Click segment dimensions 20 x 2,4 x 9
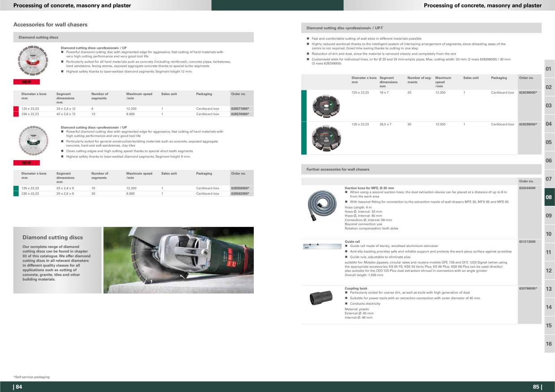The height and width of the screenshot is (392, 555). 65,188
